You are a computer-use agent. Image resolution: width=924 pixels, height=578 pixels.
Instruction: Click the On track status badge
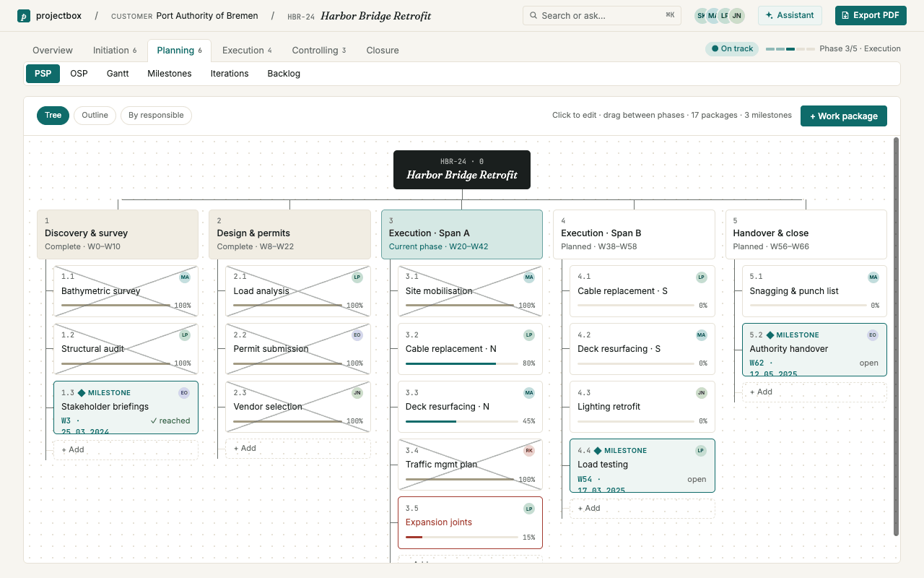(732, 48)
